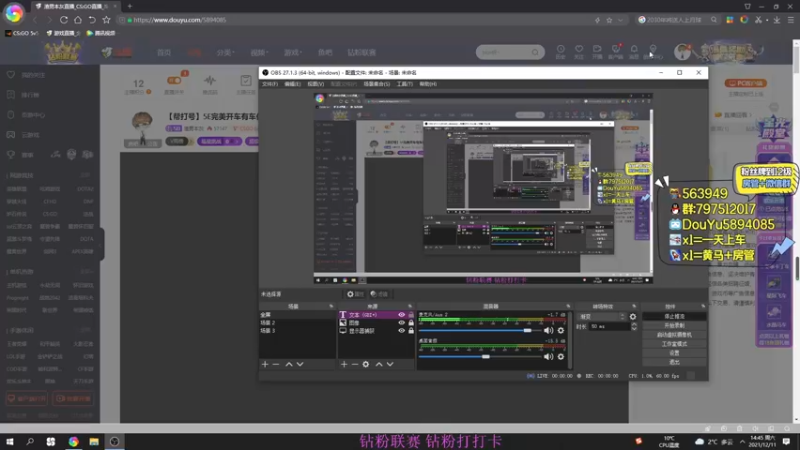
Task: Open OBS File menu
Action: click(270, 84)
